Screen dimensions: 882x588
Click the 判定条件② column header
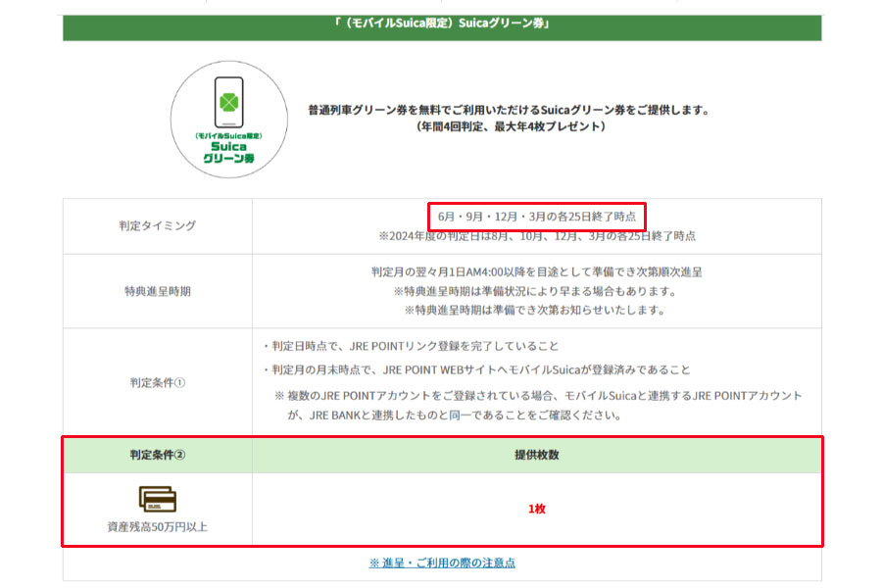pyautogui.click(x=157, y=455)
